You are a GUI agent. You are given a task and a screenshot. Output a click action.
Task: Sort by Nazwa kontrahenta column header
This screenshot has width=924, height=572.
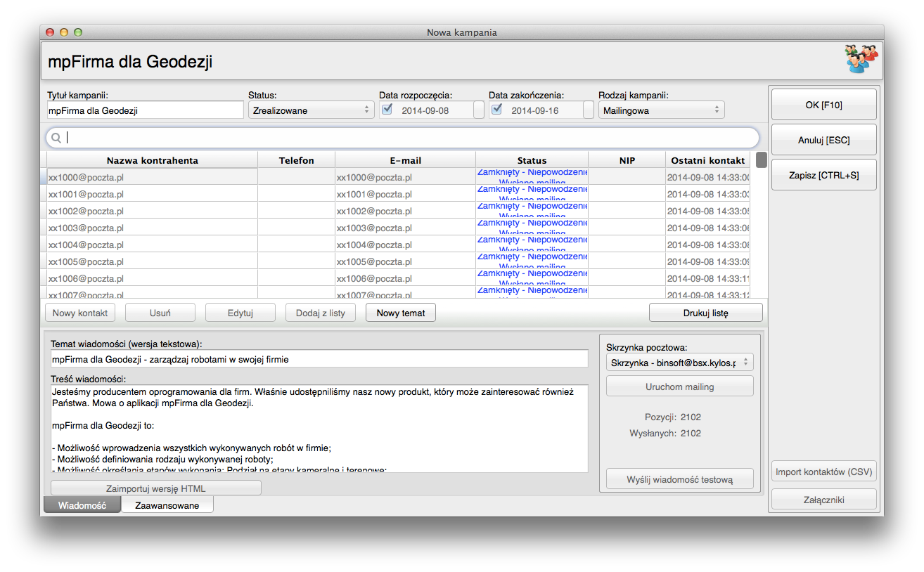(x=153, y=160)
